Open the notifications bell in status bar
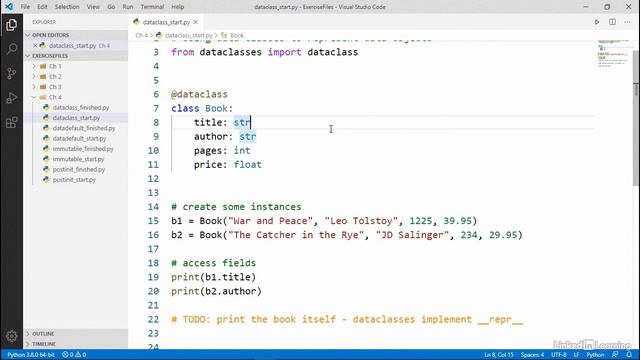Viewport: 640px width, 360px height. (629, 355)
